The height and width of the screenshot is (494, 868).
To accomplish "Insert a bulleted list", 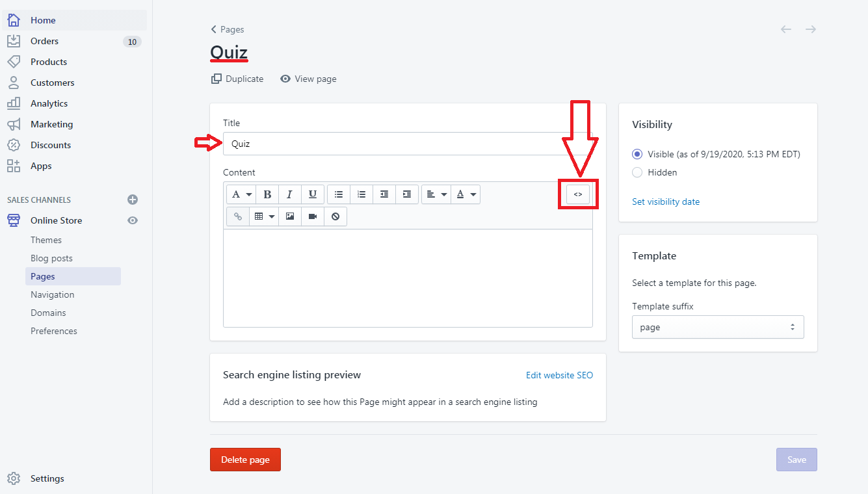I will click(339, 194).
